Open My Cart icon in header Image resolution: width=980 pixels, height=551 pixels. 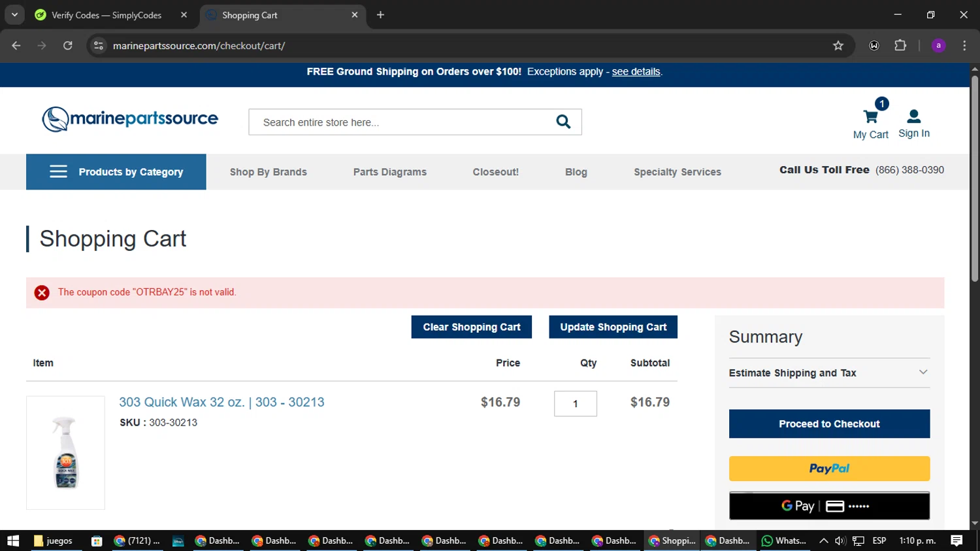point(871,116)
